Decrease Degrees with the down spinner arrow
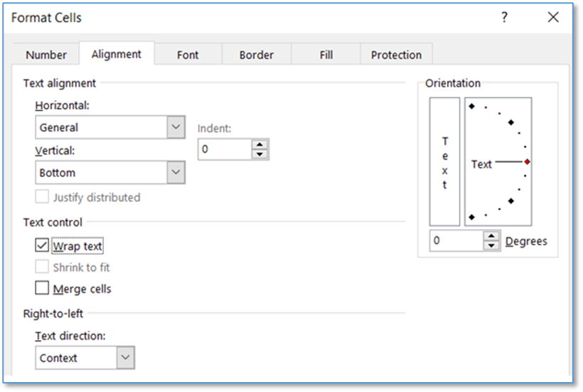Image resolution: width=583 pixels, height=392 pixels. [x=492, y=245]
